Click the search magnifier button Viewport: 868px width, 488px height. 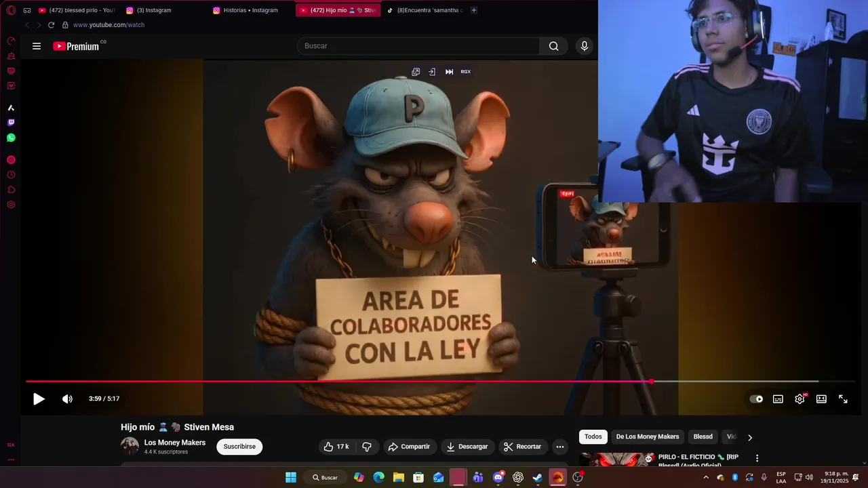(554, 46)
